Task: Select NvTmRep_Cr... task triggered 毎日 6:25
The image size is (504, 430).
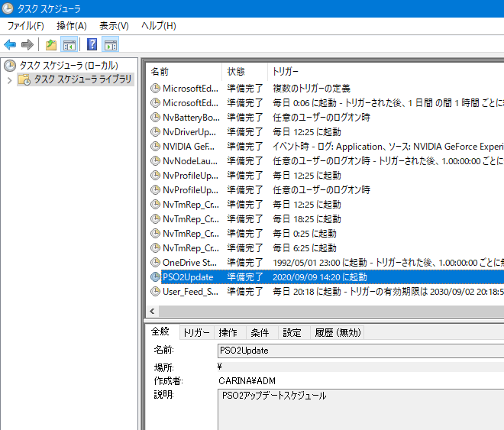Action: (x=327, y=248)
